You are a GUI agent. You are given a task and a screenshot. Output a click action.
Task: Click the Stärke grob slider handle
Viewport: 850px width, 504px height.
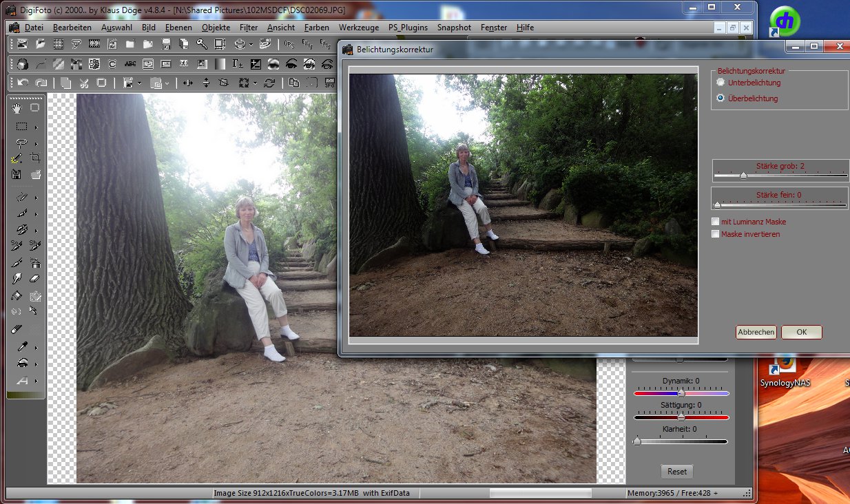[x=743, y=176]
